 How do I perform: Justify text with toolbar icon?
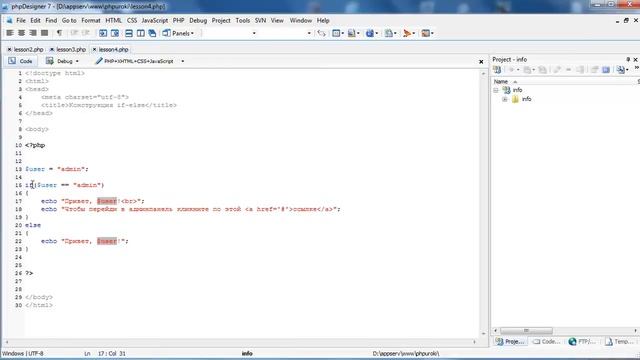point(44,33)
